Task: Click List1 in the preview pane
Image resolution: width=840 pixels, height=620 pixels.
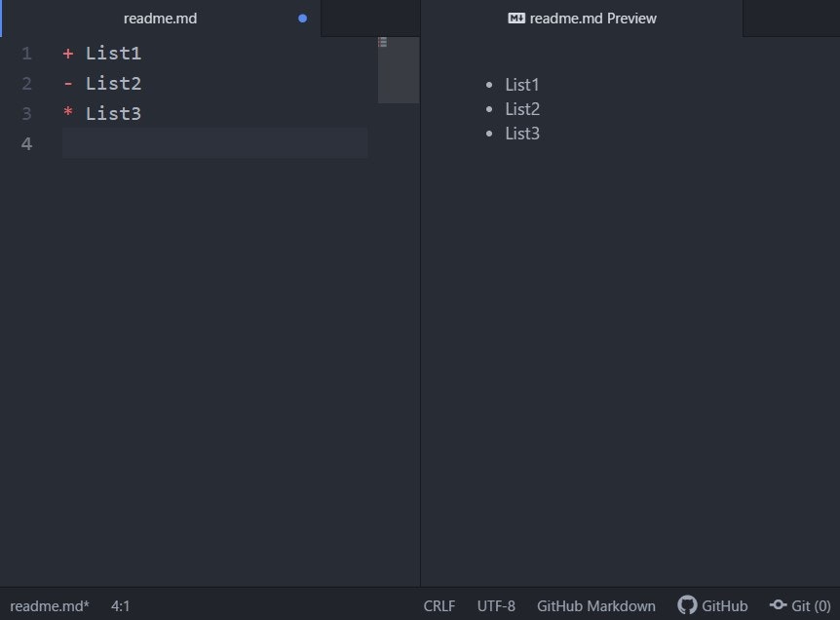Action: click(521, 85)
